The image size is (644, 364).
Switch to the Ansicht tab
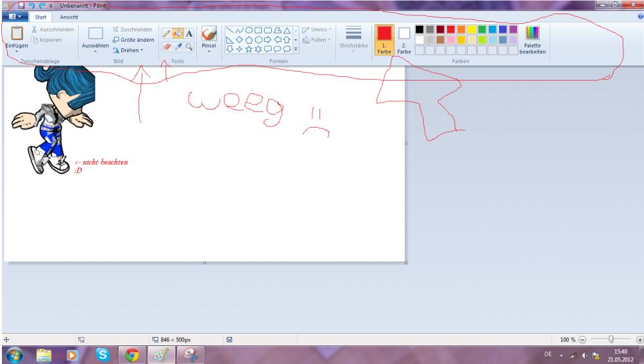pyautogui.click(x=69, y=16)
